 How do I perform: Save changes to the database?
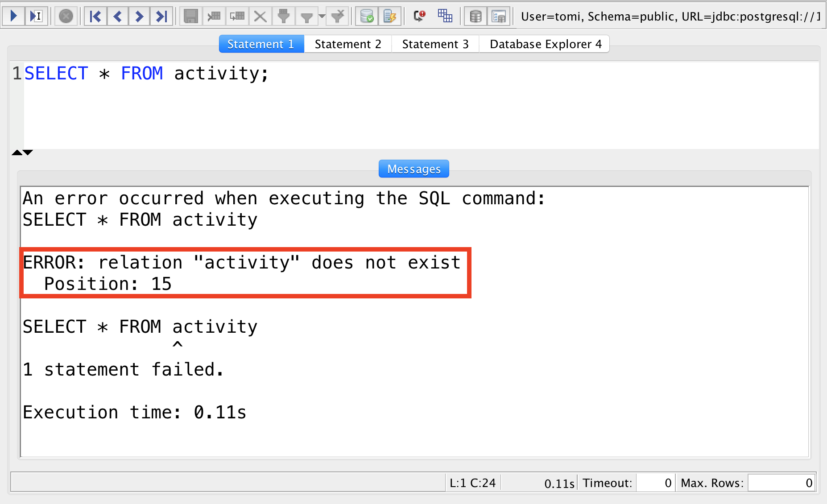coord(190,16)
